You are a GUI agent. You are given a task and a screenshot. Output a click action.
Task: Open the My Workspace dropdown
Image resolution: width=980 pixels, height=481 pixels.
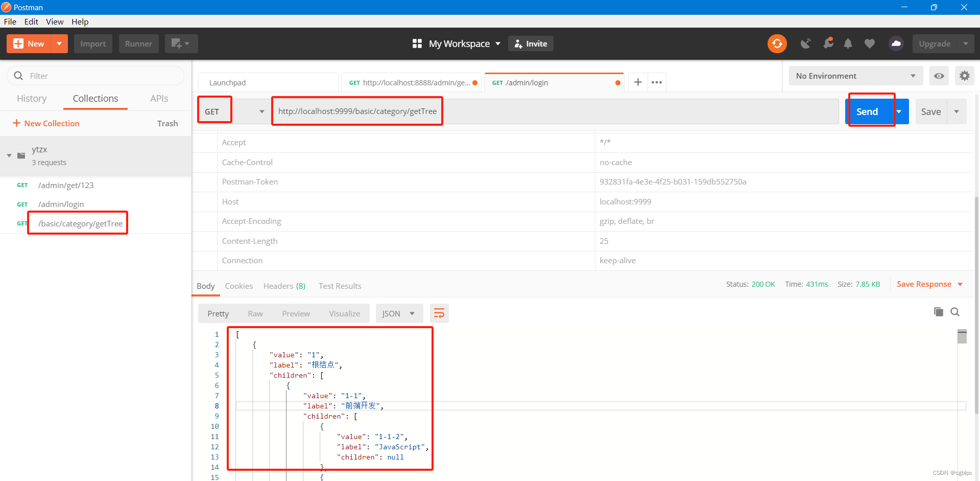coord(464,44)
